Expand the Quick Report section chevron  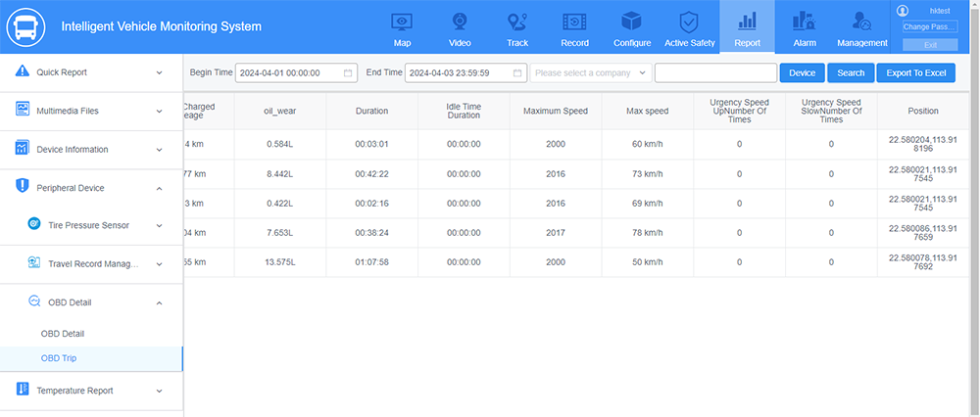(160, 72)
